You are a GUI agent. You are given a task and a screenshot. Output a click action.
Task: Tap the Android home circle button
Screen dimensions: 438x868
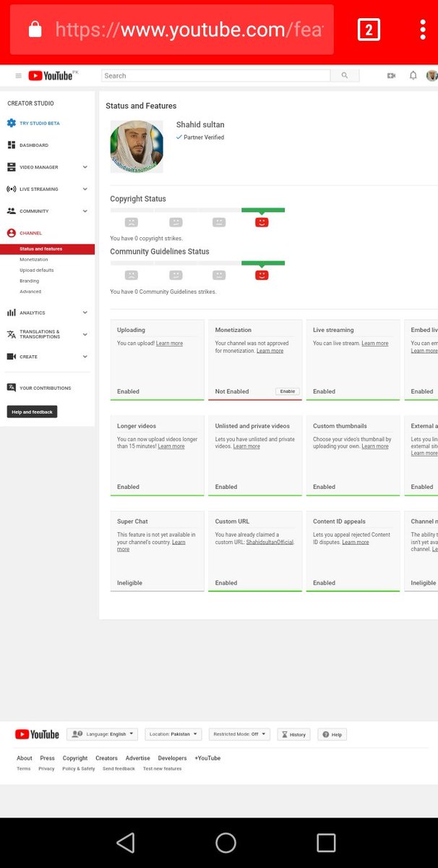[x=226, y=843]
